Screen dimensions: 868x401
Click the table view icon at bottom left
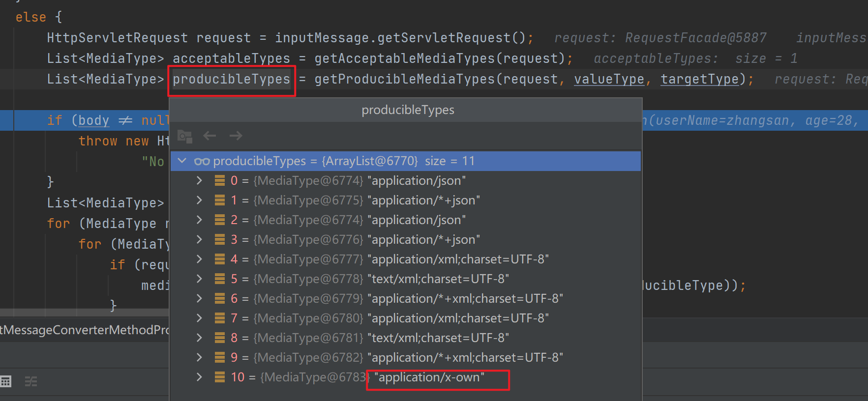[6, 381]
